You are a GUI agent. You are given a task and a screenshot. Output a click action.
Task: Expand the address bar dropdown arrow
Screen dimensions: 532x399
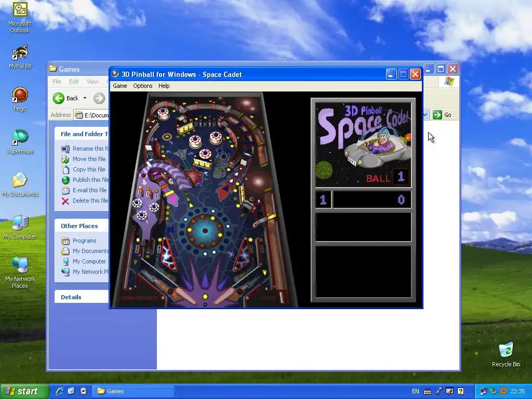(426, 115)
